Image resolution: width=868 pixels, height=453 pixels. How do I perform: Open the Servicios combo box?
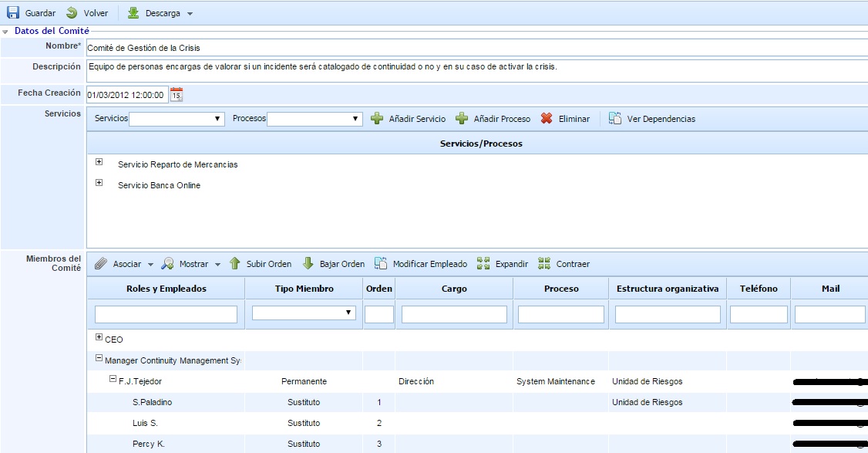coord(177,119)
